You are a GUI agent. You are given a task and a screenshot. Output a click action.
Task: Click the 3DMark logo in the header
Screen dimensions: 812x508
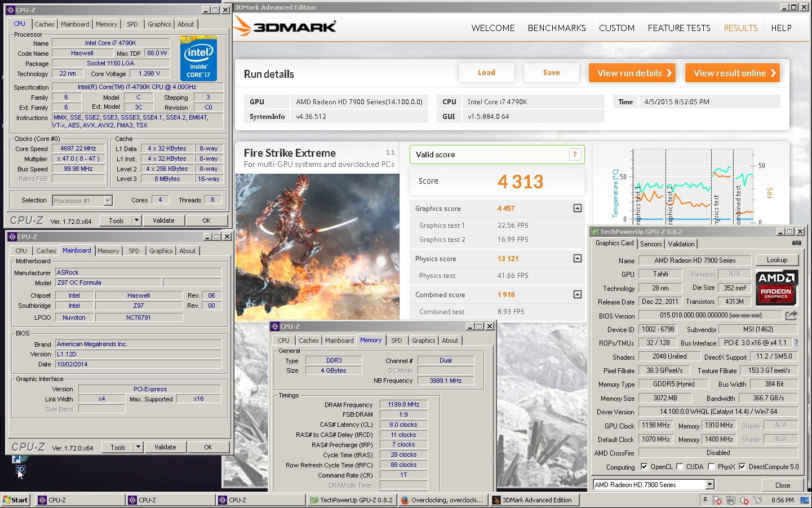285,26
